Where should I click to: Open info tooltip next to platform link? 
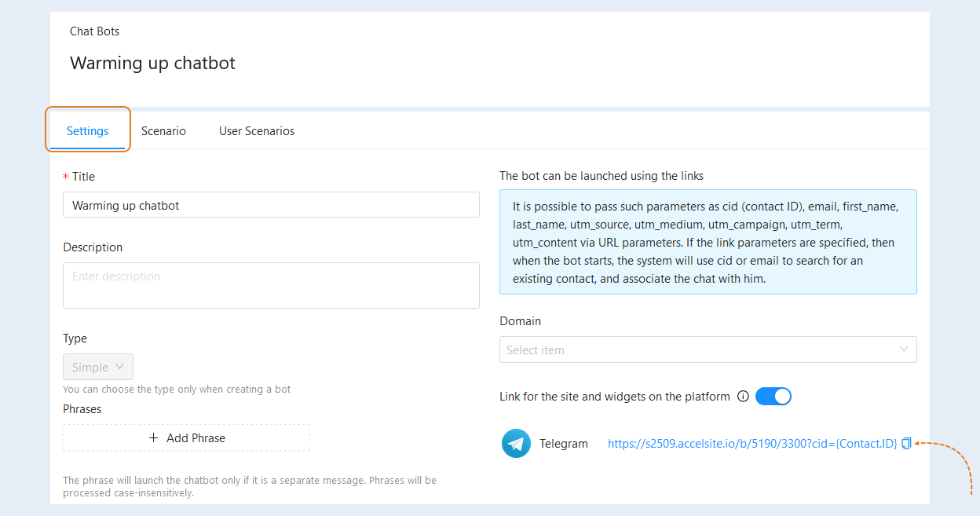[743, 397]
